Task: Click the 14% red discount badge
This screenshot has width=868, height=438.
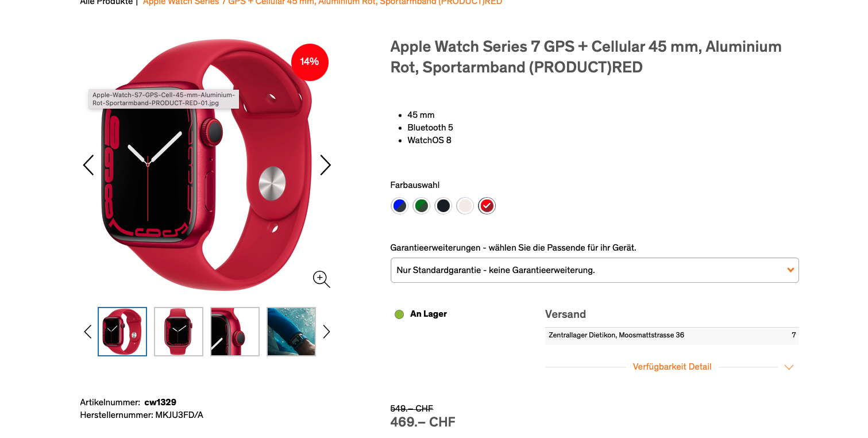Action: click(310, 62)
